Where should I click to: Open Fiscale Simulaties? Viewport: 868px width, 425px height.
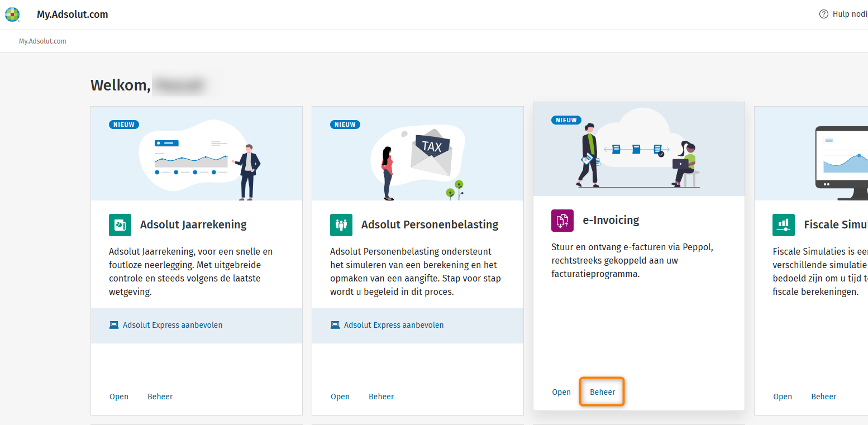pos(783,397)
